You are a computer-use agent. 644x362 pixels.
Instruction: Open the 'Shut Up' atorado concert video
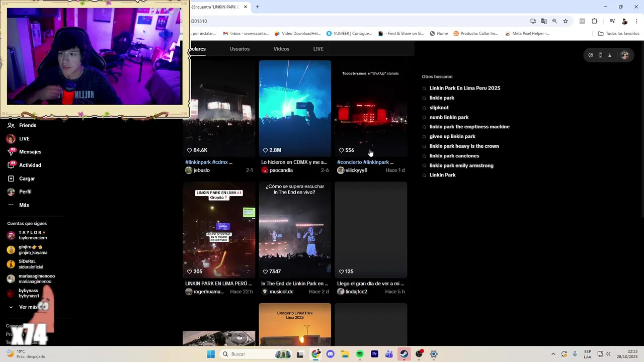click(x=371, y=108)
